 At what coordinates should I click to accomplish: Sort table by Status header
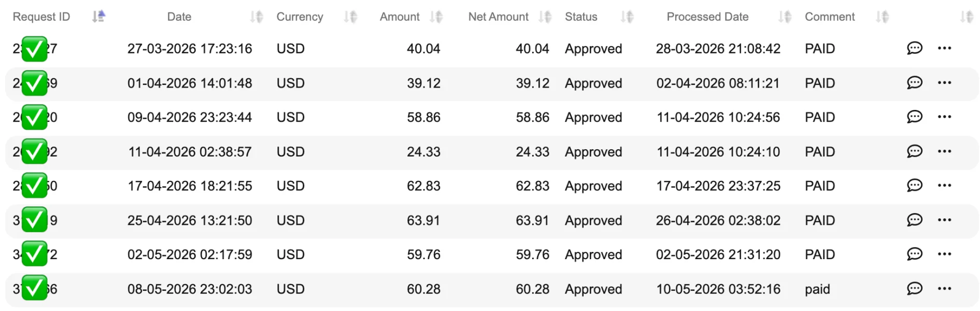click(x=627, y=17)
